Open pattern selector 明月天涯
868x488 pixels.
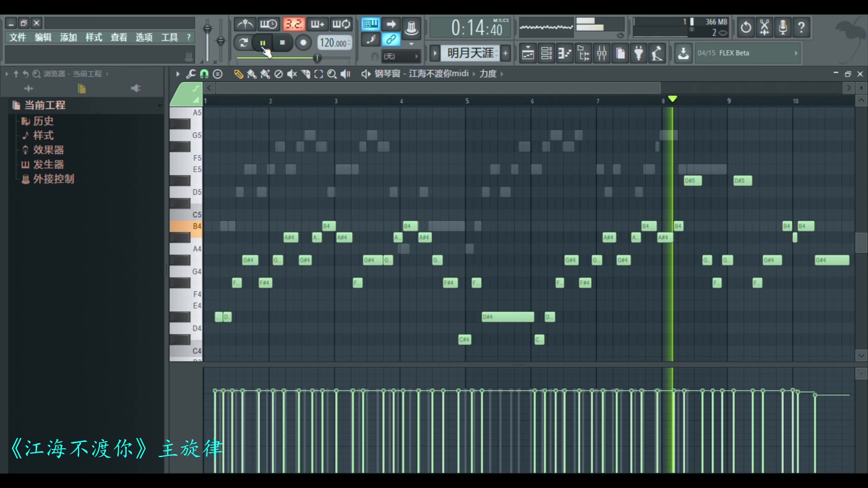pyautogui.click(x=470, y=53)
